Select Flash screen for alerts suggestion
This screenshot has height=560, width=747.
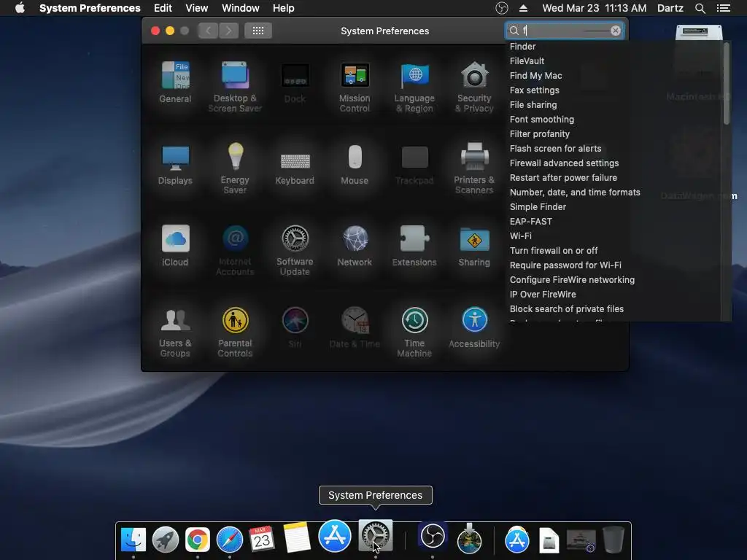(x=555, y=149)
